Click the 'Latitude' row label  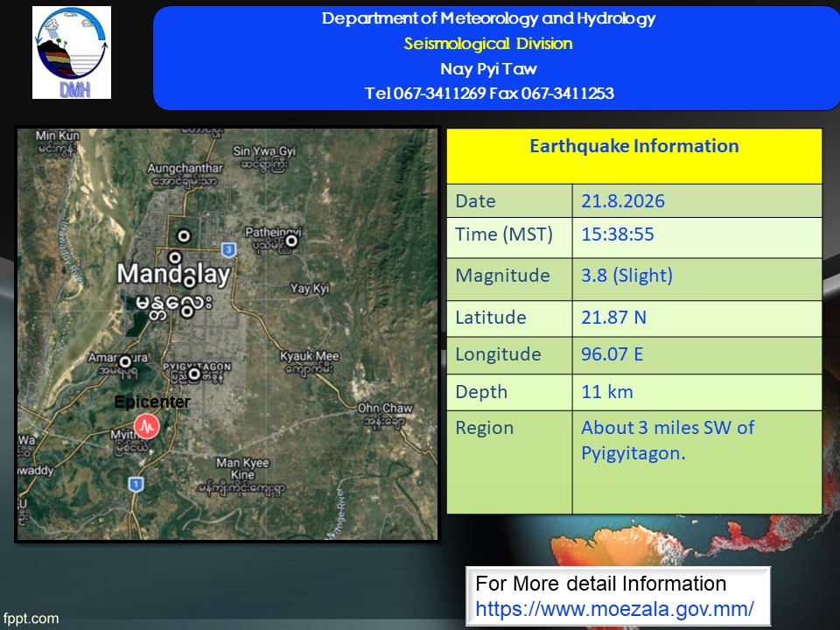coord(491,317)
